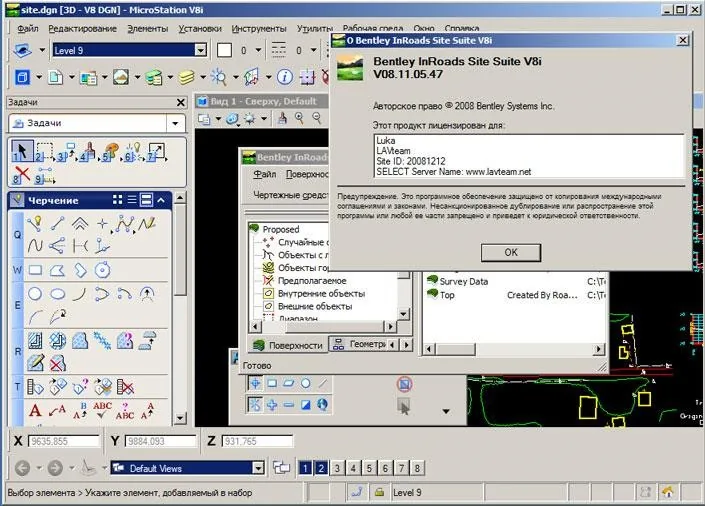
Task: Select Внутренние объекты tree entry
Action: click(x=321, y=294)
